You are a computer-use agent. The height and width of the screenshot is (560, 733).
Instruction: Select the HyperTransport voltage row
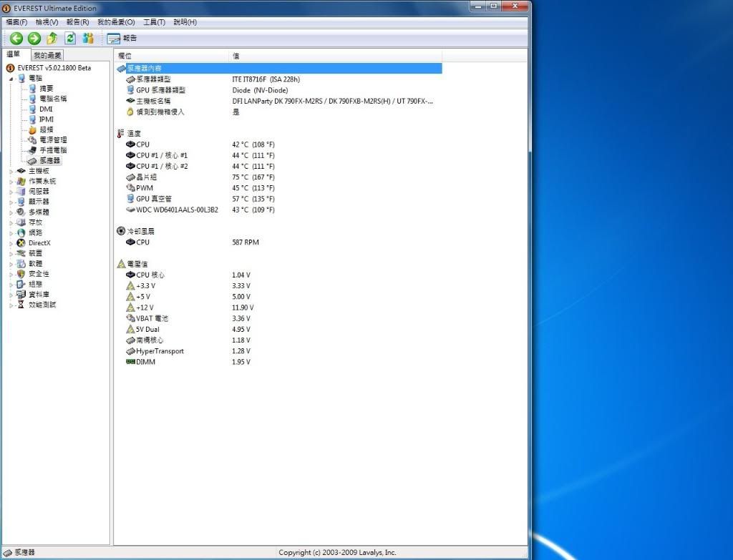click(x=279, y=350)
